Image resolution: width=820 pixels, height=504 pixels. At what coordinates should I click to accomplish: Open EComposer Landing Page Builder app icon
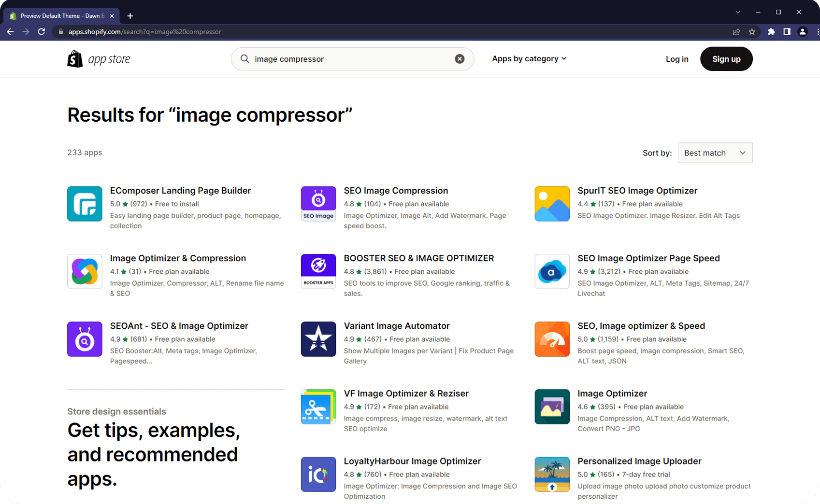[85, 204]
